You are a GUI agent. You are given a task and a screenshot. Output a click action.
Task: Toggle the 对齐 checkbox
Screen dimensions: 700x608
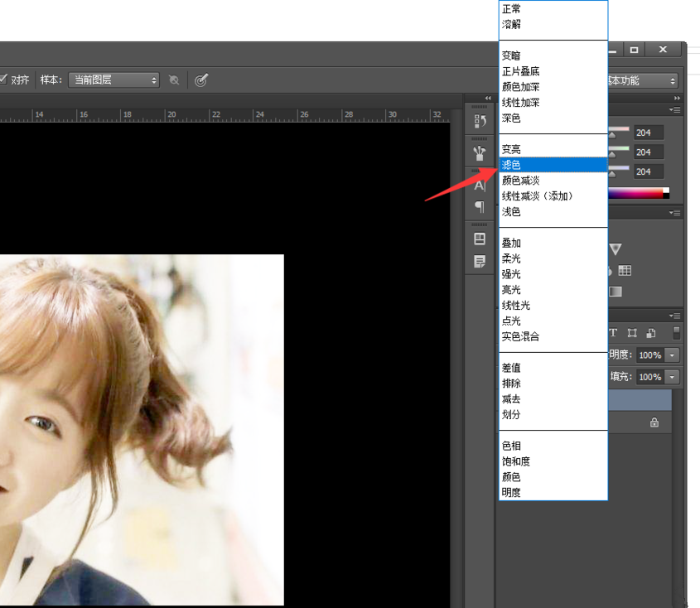pyautogui.click(x=3, y=80)
